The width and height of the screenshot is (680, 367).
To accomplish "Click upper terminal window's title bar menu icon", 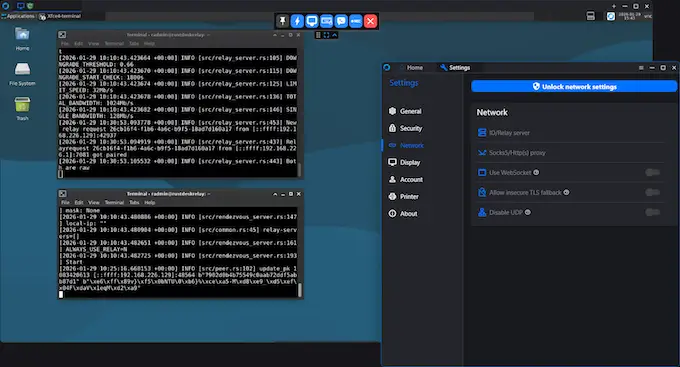I will [62, 35].
